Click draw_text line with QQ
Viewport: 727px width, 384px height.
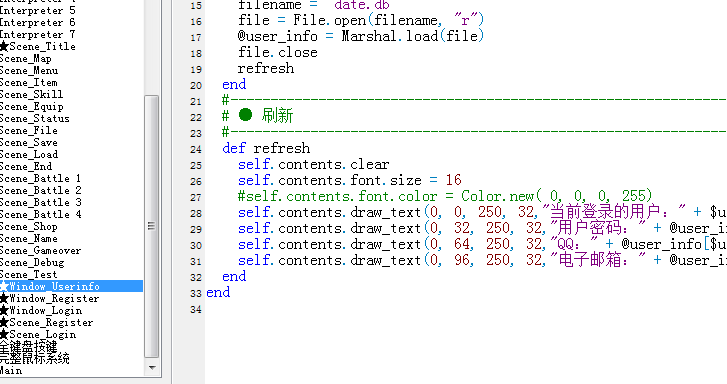point(482,244)
